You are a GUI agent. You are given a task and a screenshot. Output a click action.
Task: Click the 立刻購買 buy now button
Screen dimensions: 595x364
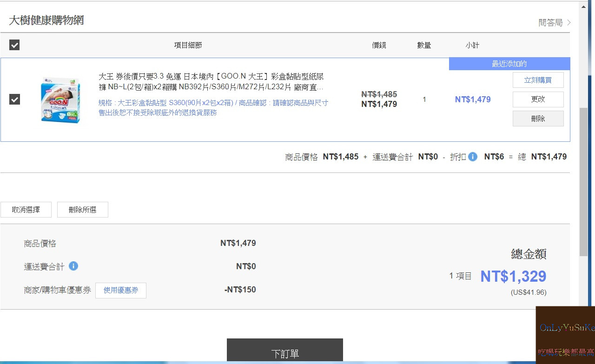[x=538, y=79]
